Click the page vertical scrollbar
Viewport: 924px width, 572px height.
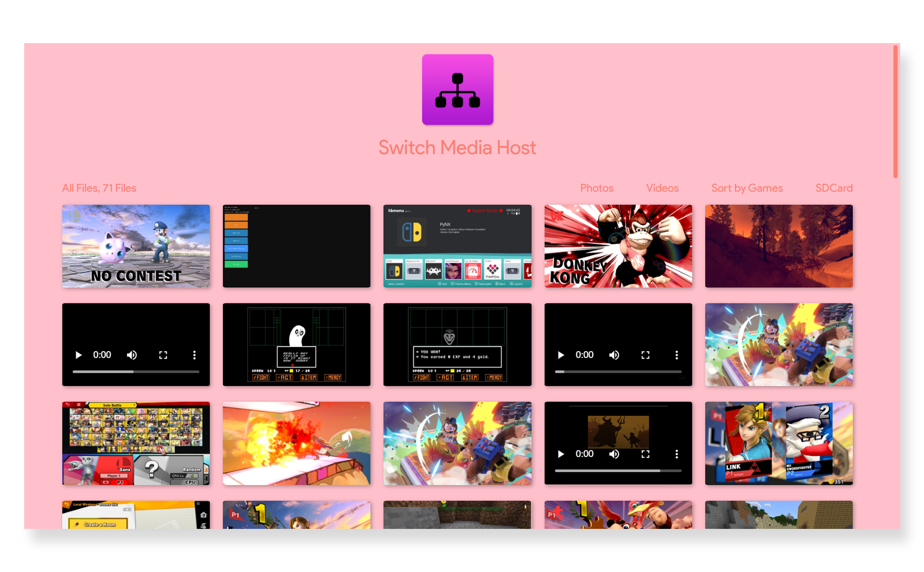click(x=895, y=112)
